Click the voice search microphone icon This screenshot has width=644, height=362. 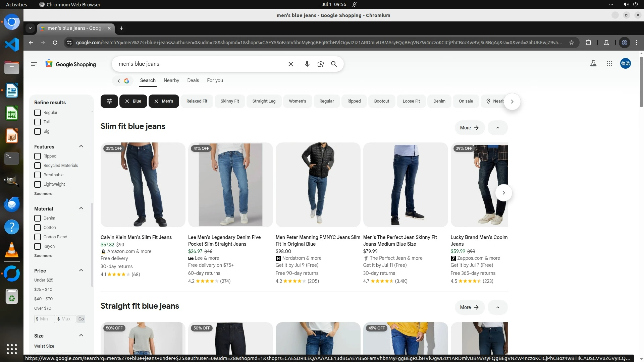tap(307, 64)
